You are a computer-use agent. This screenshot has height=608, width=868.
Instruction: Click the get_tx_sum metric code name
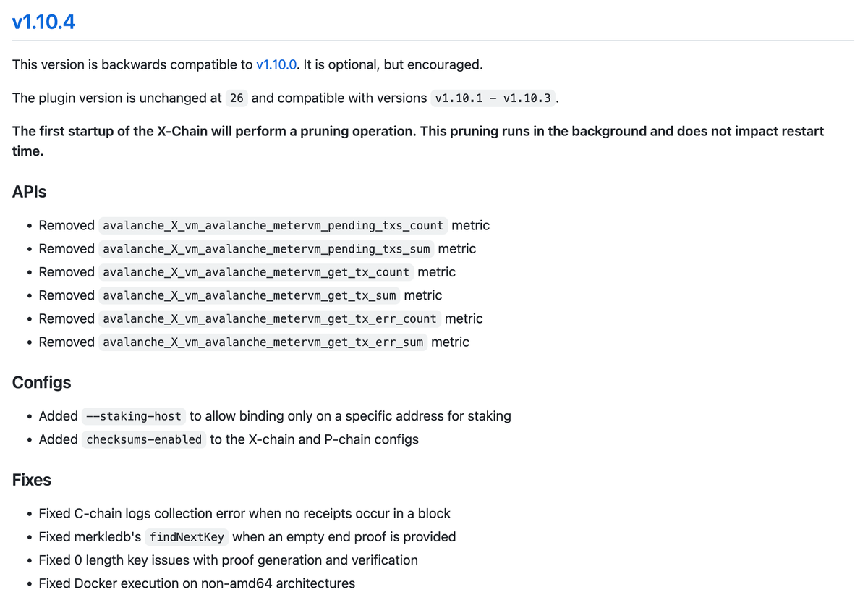(250, 295)
